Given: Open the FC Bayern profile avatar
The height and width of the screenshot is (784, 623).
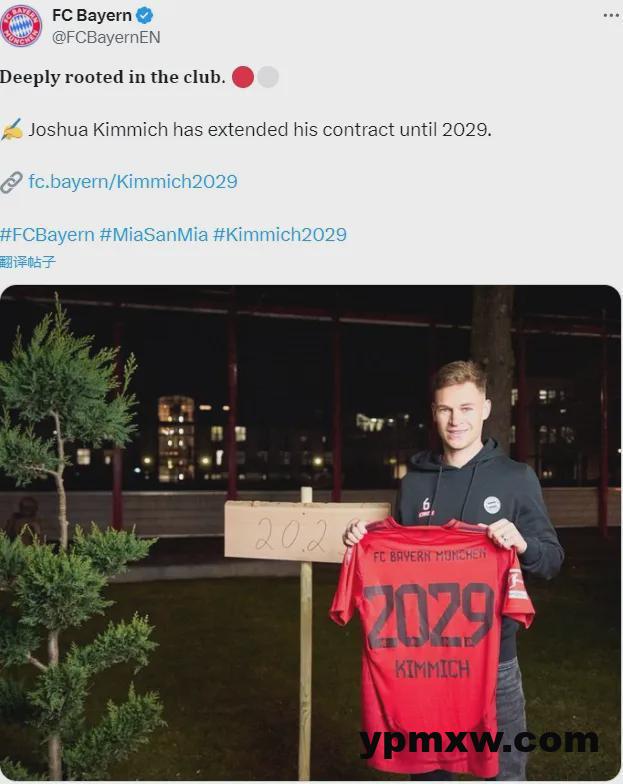Looking at the screenshot, I should click(x=21, y=26).
